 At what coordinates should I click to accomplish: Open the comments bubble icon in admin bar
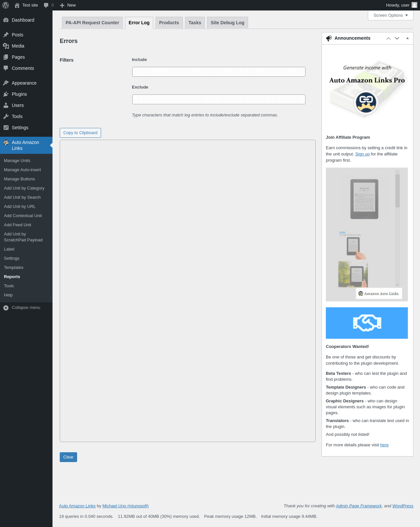pyautogui.click(x=46, y=5)
